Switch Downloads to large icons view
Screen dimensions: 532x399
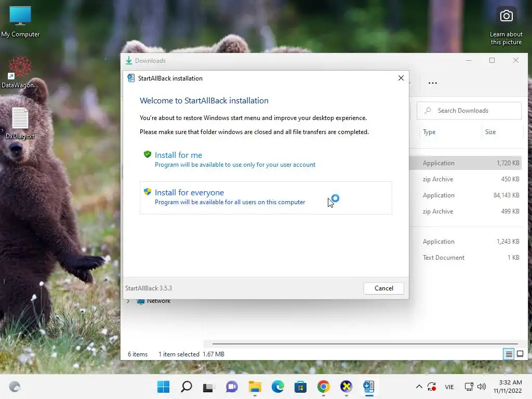pos(520,354)
